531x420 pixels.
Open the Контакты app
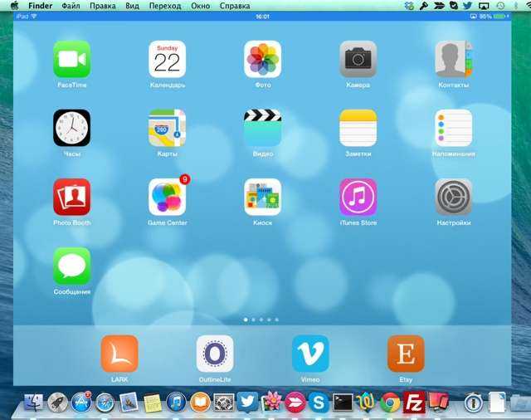click(454, 59)
